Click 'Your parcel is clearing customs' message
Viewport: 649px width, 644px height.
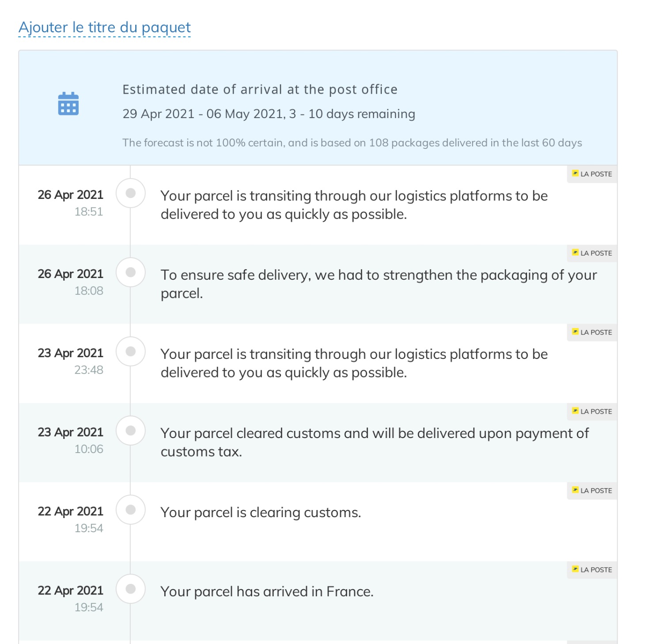pos(261,512)
